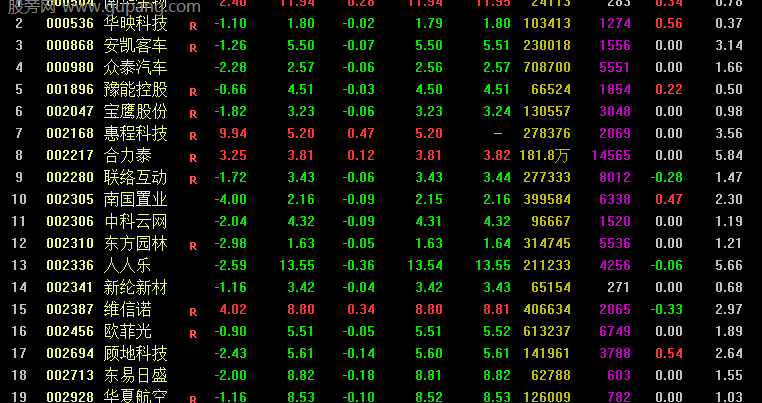
Task: Click the 14565 current volume cell
Action: 611,155
